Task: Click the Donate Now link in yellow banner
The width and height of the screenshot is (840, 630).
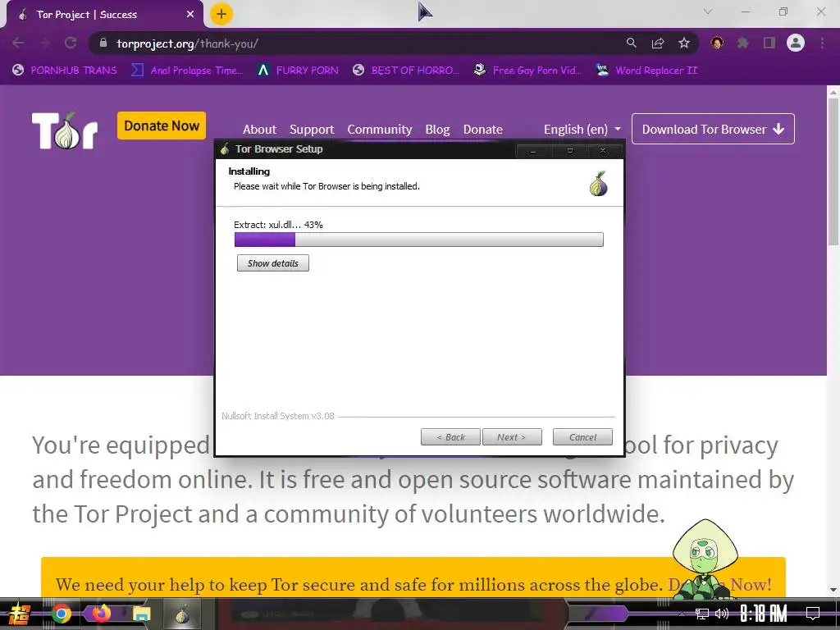Action: (719, 584)
